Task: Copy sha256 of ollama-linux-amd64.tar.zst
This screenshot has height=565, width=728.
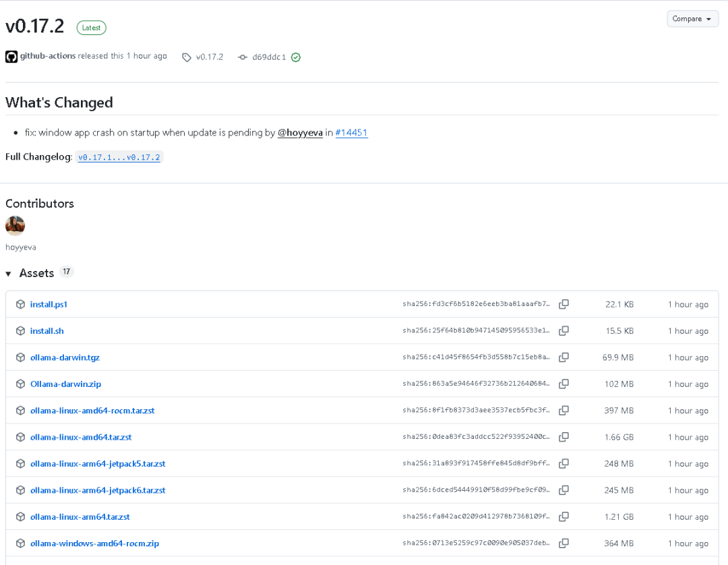Action: [x=564, y=437]
